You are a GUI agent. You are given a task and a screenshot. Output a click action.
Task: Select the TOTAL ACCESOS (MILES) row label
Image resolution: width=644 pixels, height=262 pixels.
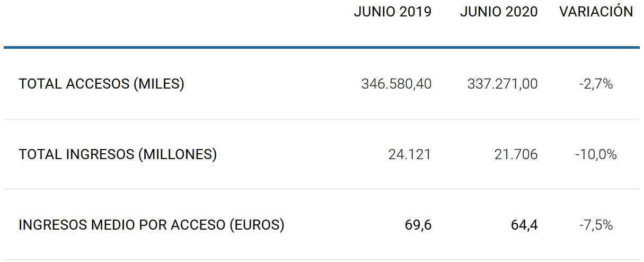tap(102, 84)
